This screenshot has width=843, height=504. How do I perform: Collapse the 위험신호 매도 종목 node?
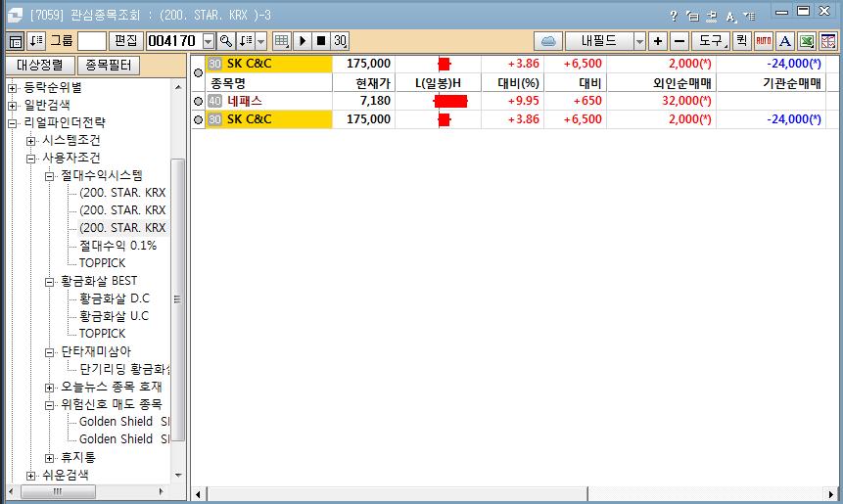point(49,406)
